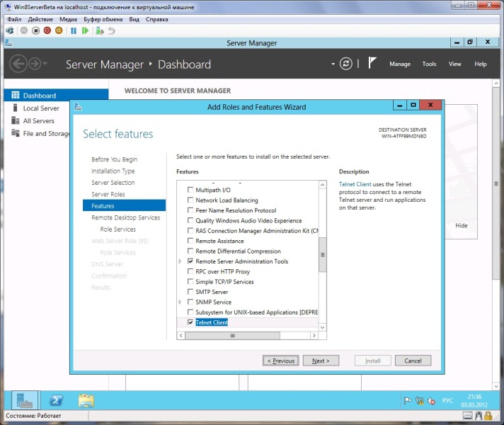This screenshot has height=425, width=504.
Task: Cancel the Add Roles and Features Wizard
Action: pos(413,361)
